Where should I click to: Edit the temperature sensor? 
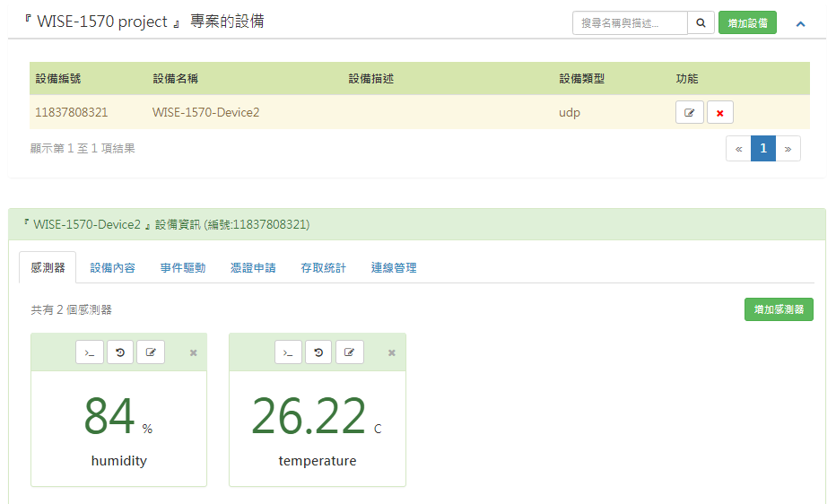coord(350,352)
